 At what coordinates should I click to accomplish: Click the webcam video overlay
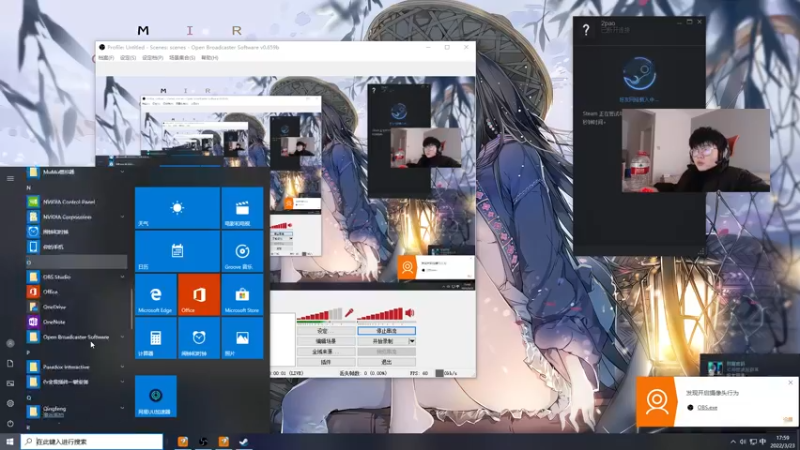(x=695, y=151)
